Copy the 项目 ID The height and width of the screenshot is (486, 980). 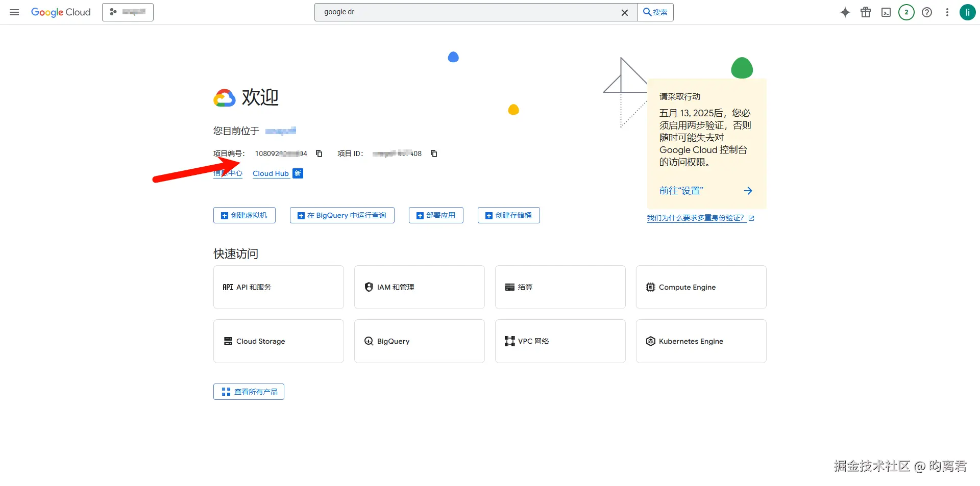pos(433,154)
